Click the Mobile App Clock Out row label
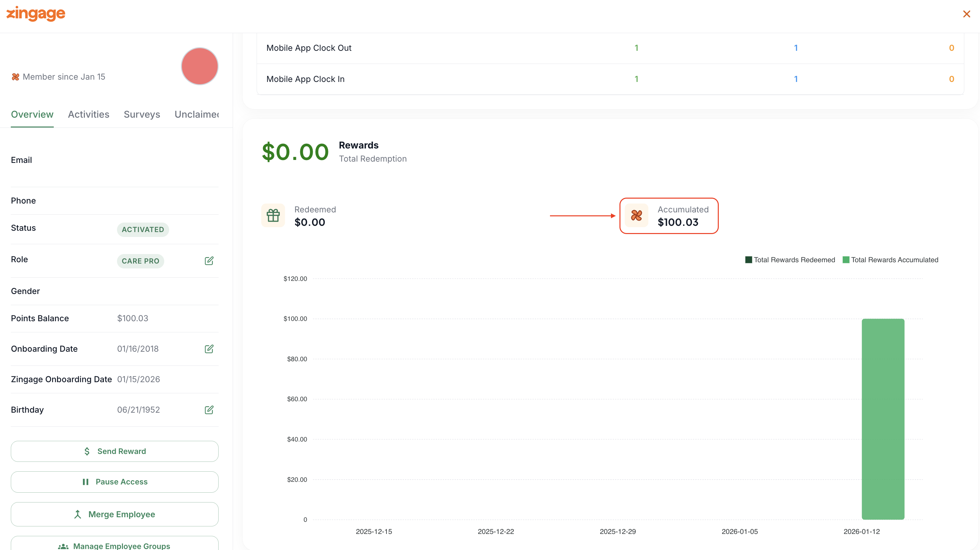Viewport: 980px width, 550px height. point(308,48)
